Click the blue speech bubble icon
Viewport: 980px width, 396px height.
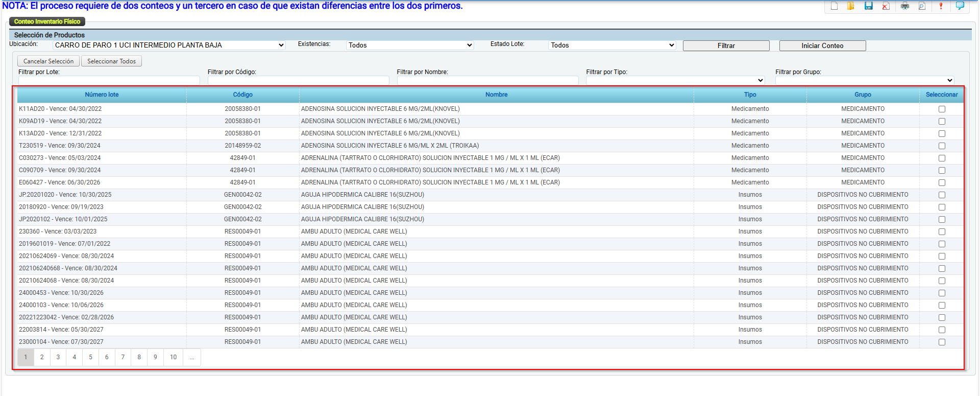(x=960, y=6)
